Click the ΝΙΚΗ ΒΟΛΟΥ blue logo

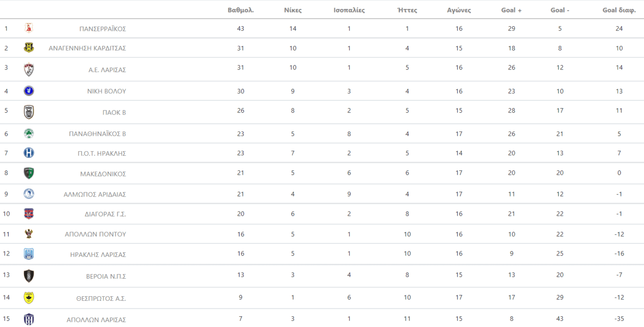(x=29, y=91)
